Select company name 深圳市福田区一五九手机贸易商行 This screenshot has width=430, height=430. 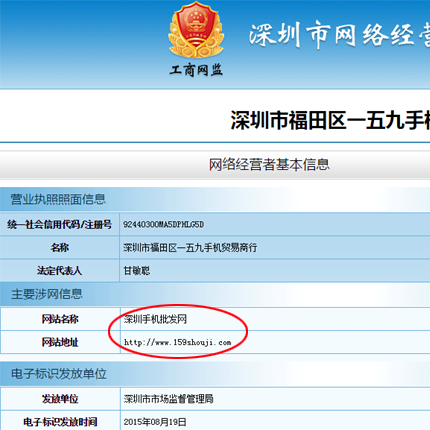pos(190,248)
